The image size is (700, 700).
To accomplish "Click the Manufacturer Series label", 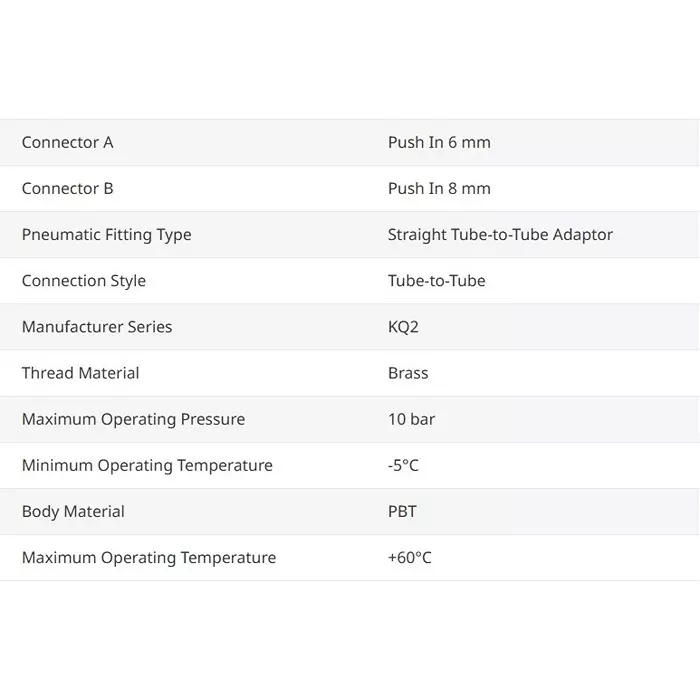I will click(97, 326).
